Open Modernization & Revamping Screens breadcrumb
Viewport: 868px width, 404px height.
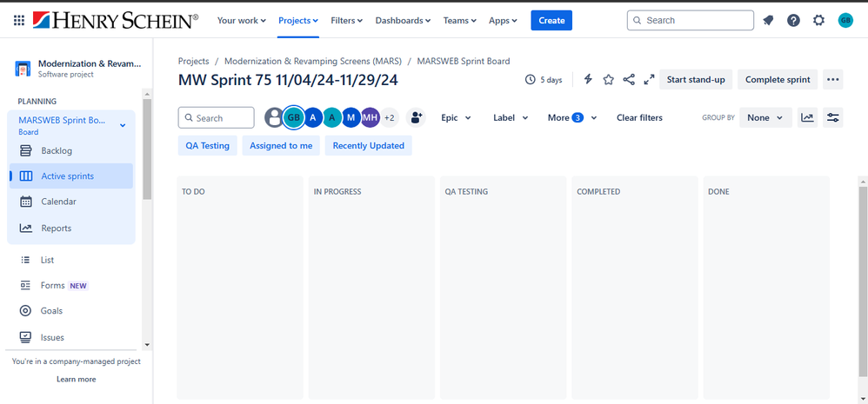[313, 62]
